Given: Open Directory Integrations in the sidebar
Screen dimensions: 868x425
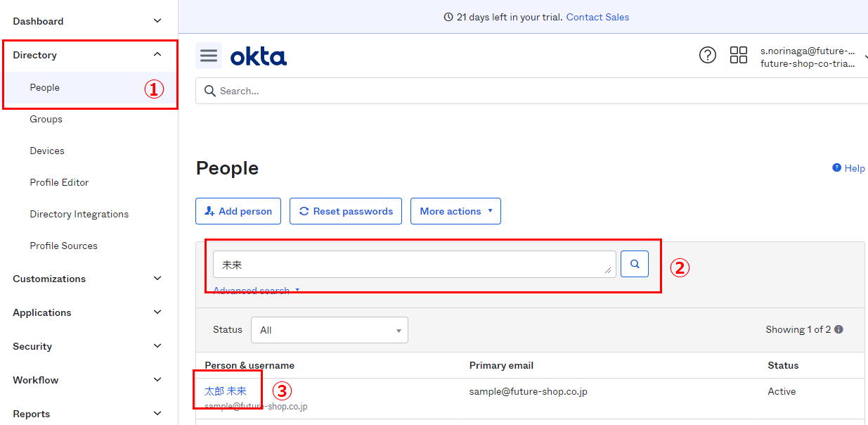Looking at the screenshot, I should 79,214.
